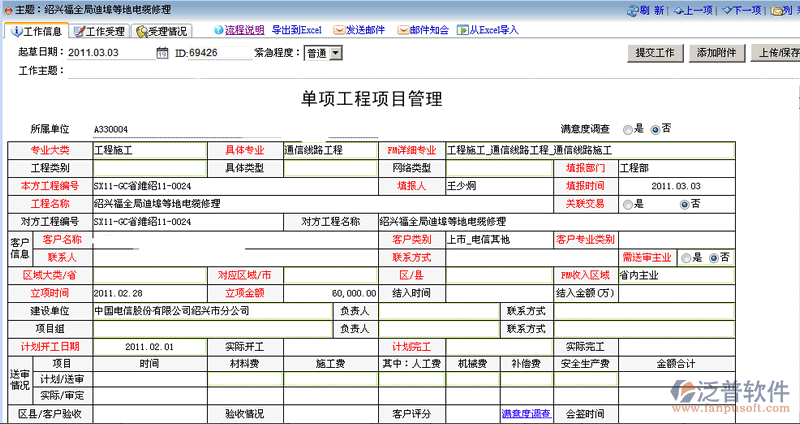Click 邮件知会 mail notify icon
The width and height of the screenshot is (800, 424).
pyautogui.click(x=404, y=31)
